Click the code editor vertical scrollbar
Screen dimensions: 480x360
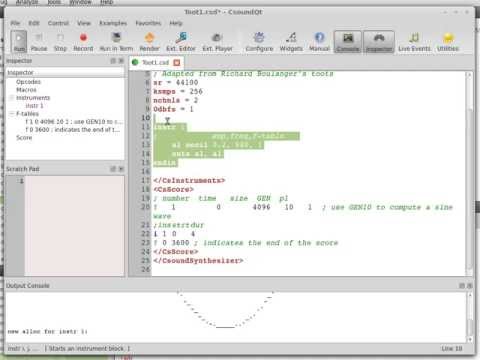click(x=469, y=173)
